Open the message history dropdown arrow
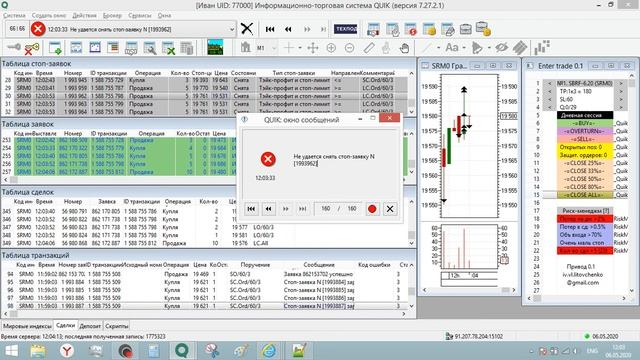Image resolution: width=640 pixels, height=360 pixels. coord(232,29)
